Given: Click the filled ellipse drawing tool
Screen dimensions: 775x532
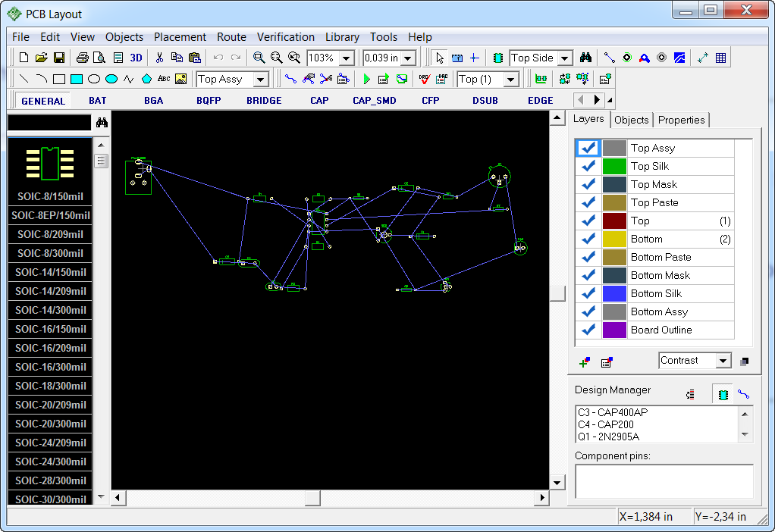Looking at the screenshot, I should (x=111, y=79).
